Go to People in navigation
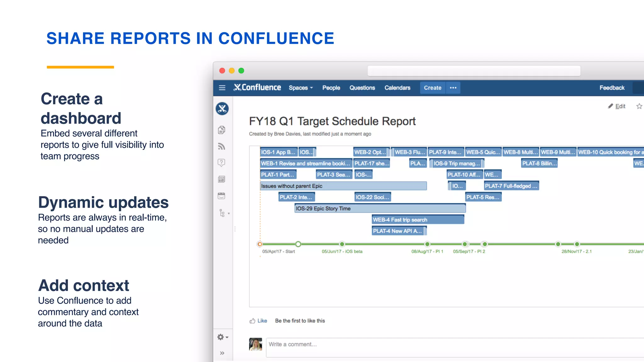The width and height of the screenshot is (644, 362). (331, 88)
